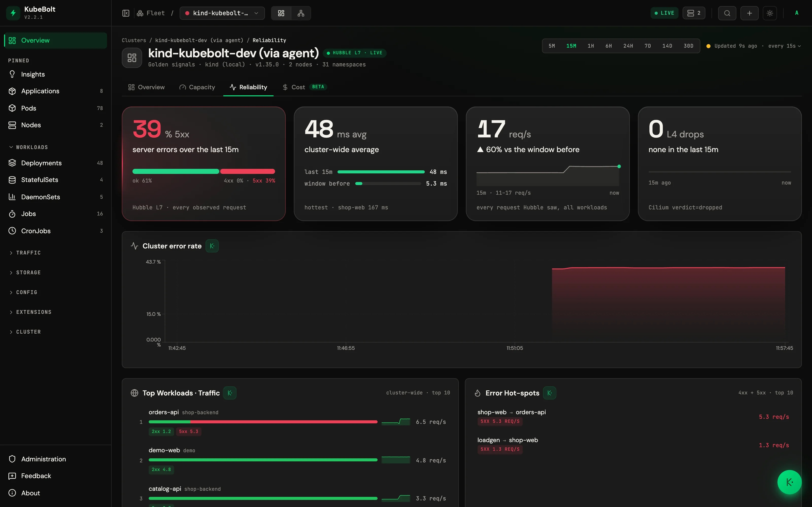Collapse the sidebar panel icon
Image resolution: width=812 pixels, height=507 pixels.
point(126,13)
